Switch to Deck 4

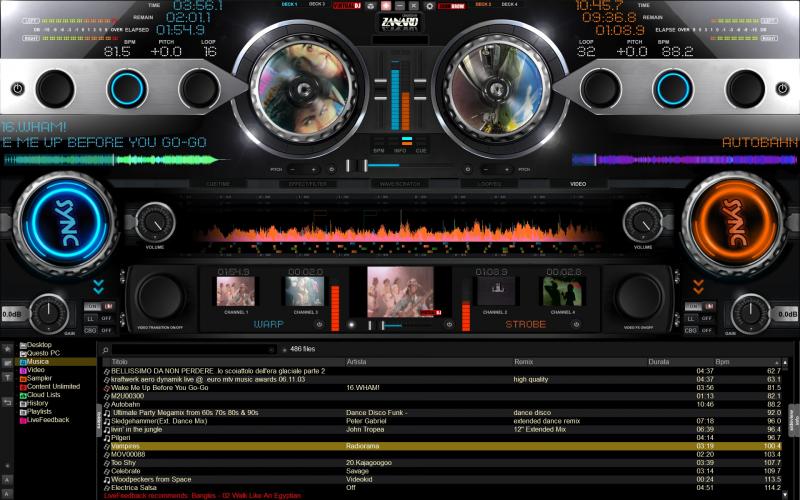point(509,5)
